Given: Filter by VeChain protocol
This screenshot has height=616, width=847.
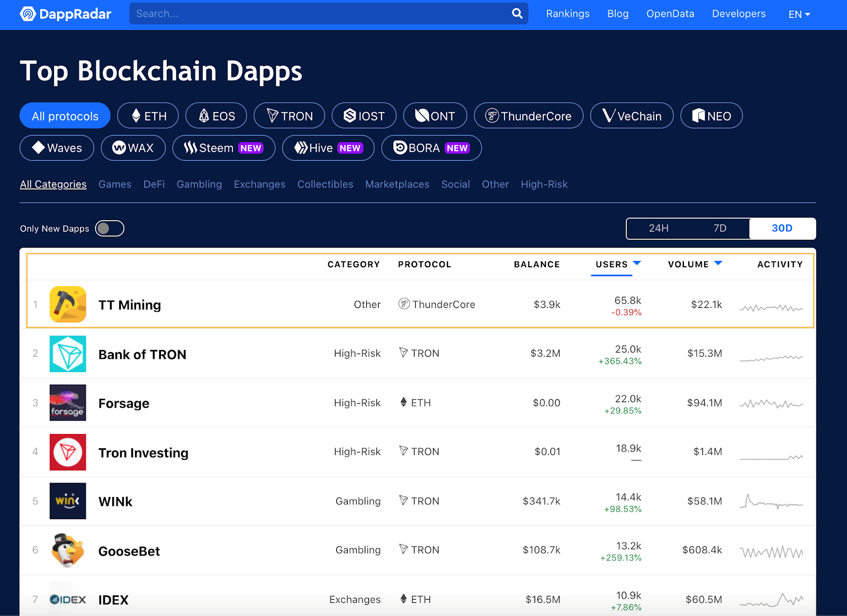Looking at the screenshot, I should click(x=632, y=116).
